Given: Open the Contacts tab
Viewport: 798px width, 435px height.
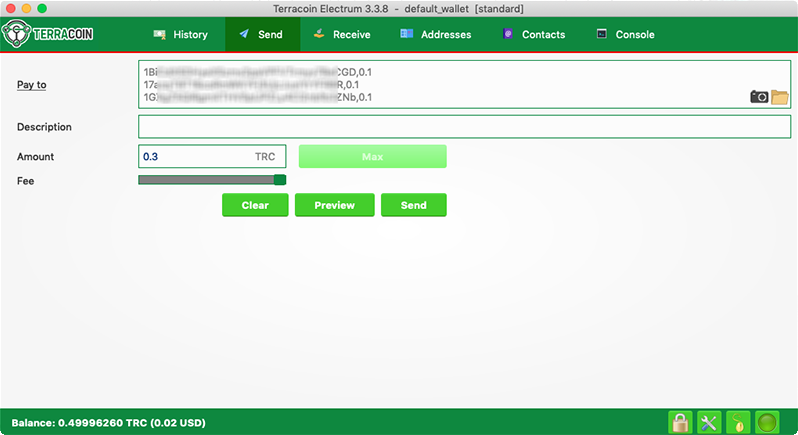Looking at the screenshot, I should click(x=534, y=35).
